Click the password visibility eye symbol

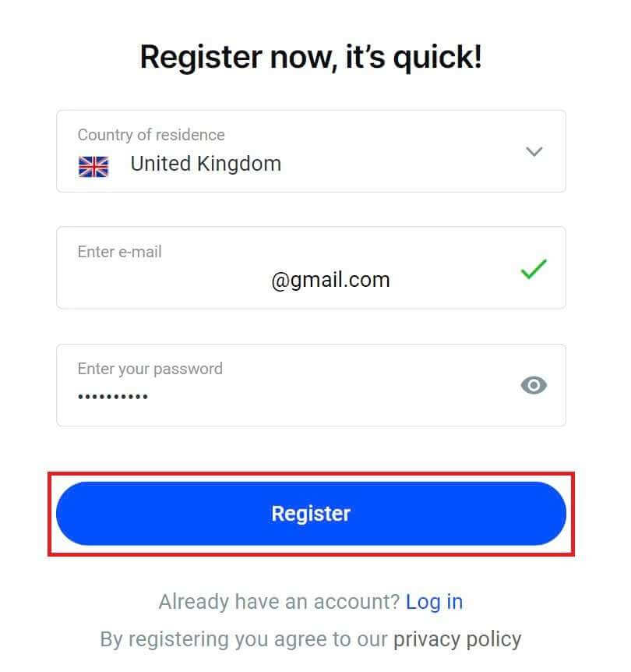[x=534, y=385]
